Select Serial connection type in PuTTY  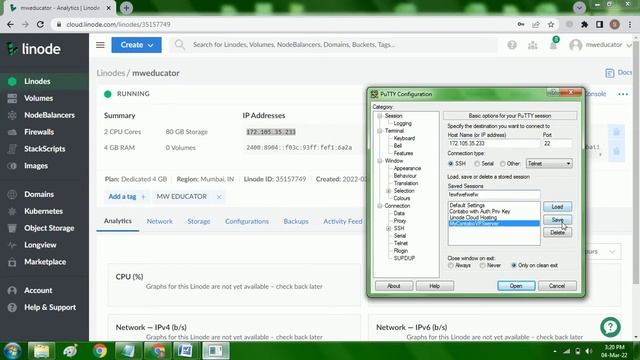477,164
